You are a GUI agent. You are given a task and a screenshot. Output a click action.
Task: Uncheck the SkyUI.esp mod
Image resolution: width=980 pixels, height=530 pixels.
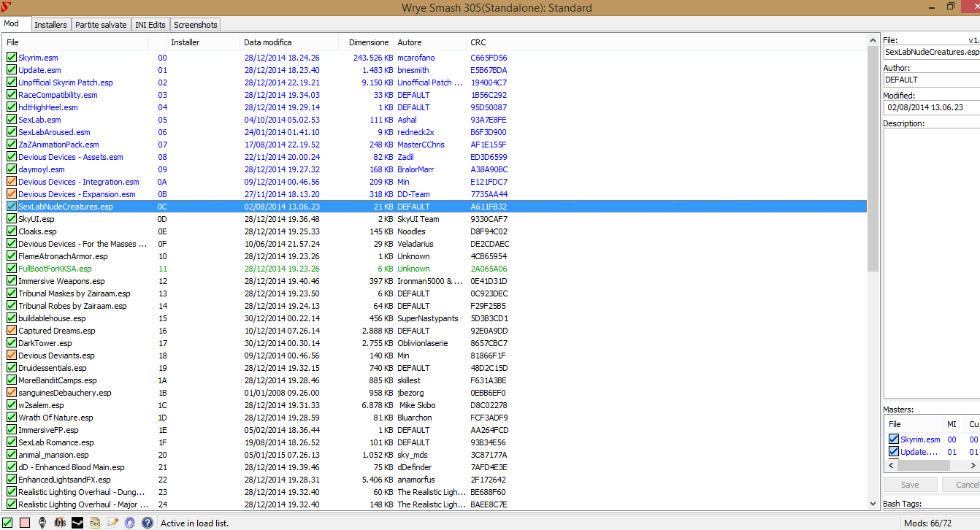tap(12, 219)
